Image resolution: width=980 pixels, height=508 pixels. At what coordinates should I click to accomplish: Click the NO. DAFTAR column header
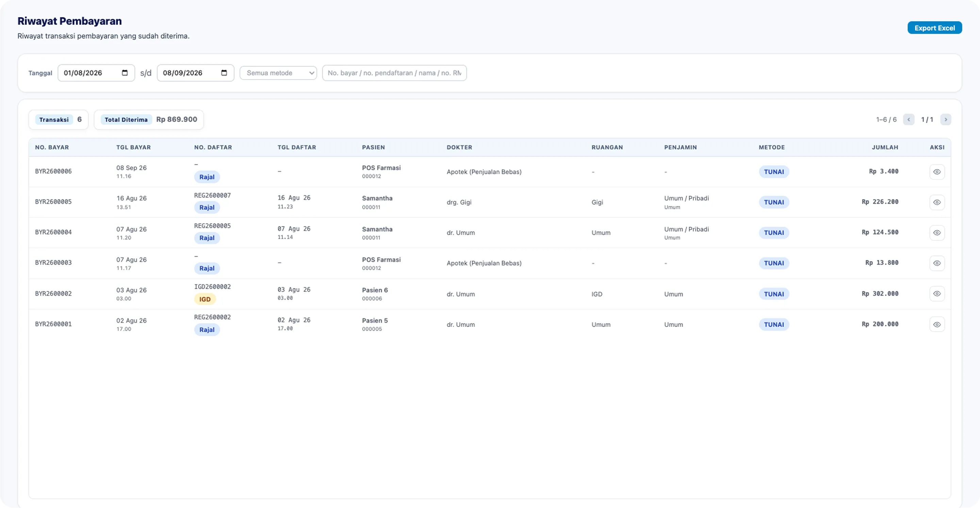(x=213, y=147)
